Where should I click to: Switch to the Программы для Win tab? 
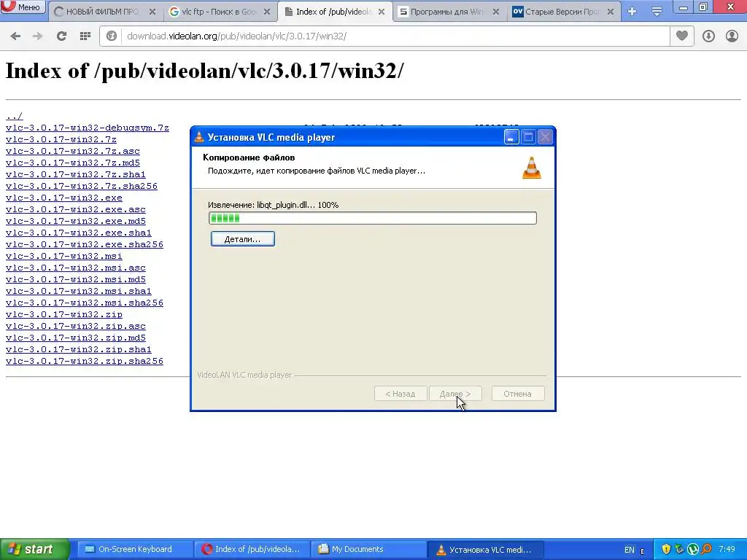point(449,12)
